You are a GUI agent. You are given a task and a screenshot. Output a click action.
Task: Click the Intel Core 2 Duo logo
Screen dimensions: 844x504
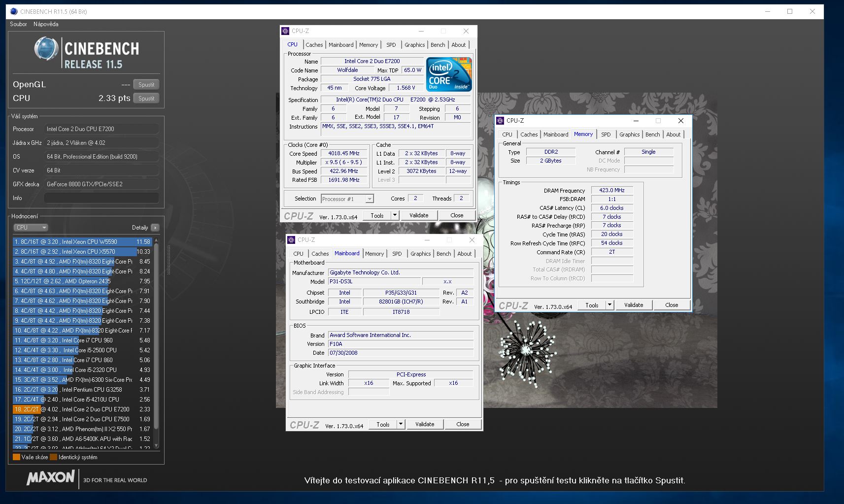point(449,74)
